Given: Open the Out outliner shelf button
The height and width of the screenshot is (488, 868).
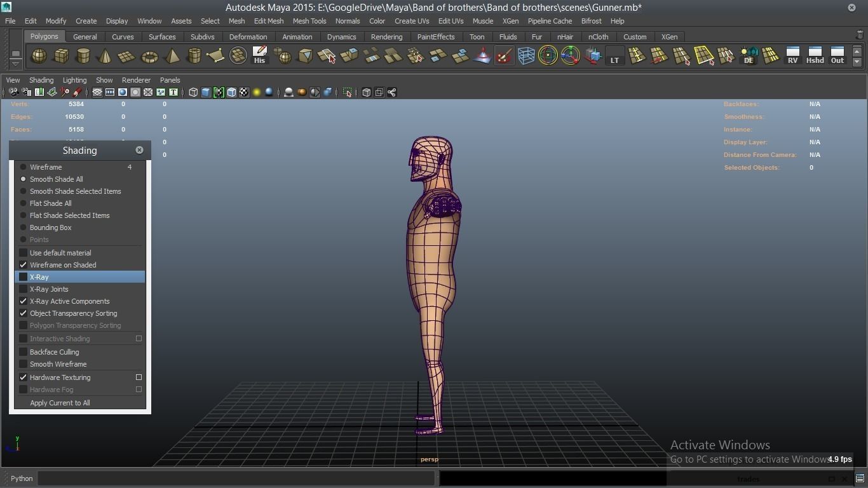Looking at the screenshot, I should click(837, 56).
